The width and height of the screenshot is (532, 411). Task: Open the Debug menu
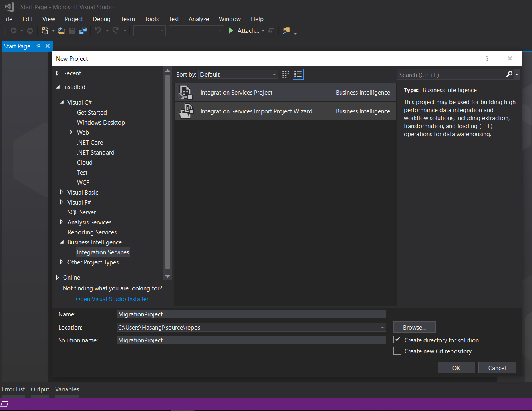(101, 19)
